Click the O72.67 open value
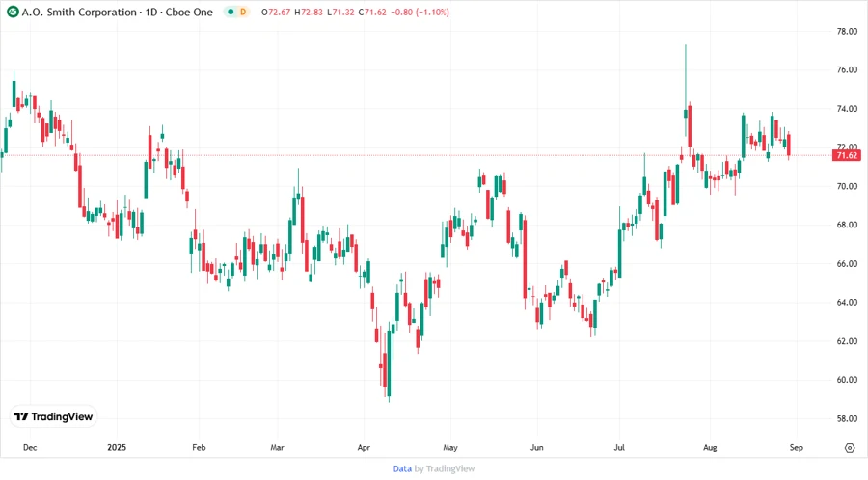 click(x=276, y=12)
